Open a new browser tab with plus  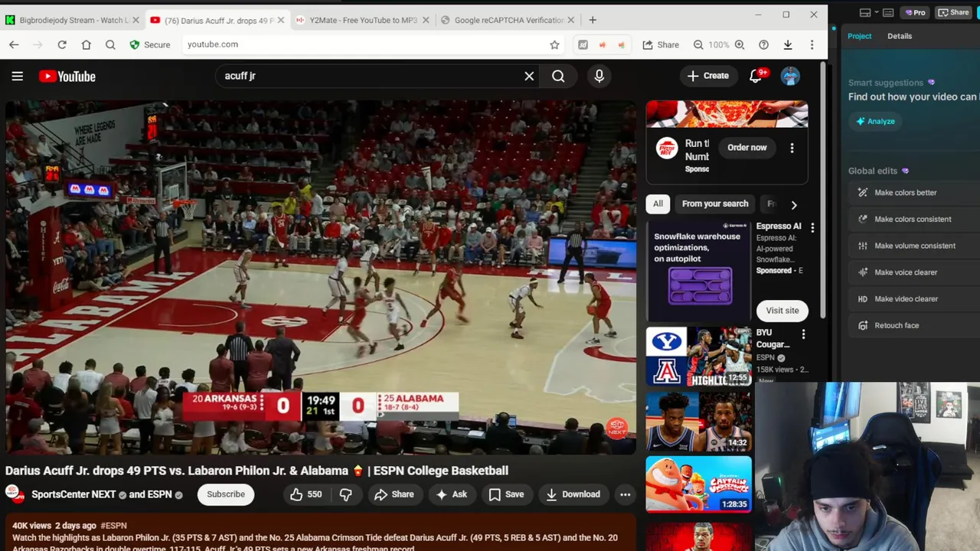[593, 20]
